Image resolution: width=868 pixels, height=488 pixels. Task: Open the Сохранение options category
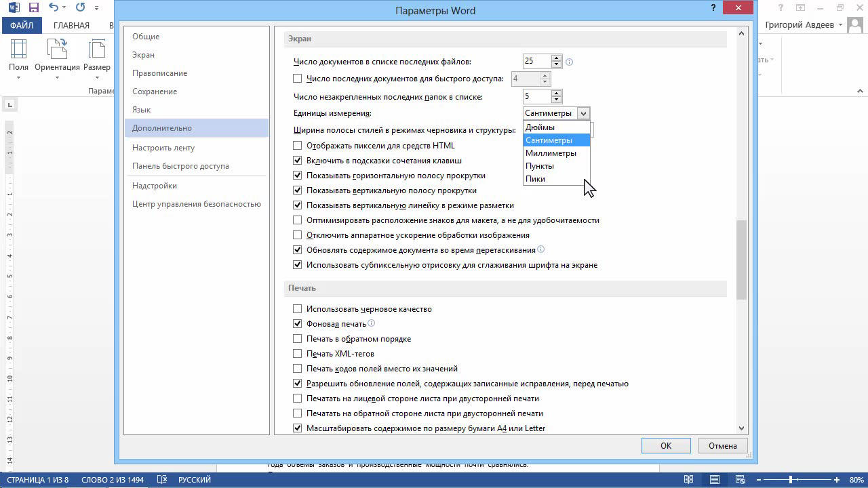coord(197,91)
